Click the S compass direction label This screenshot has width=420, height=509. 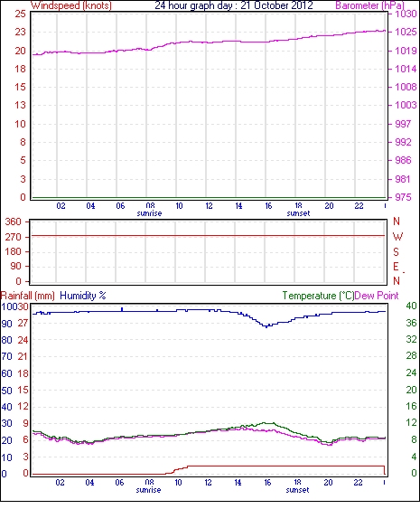[x=396, y=251]
